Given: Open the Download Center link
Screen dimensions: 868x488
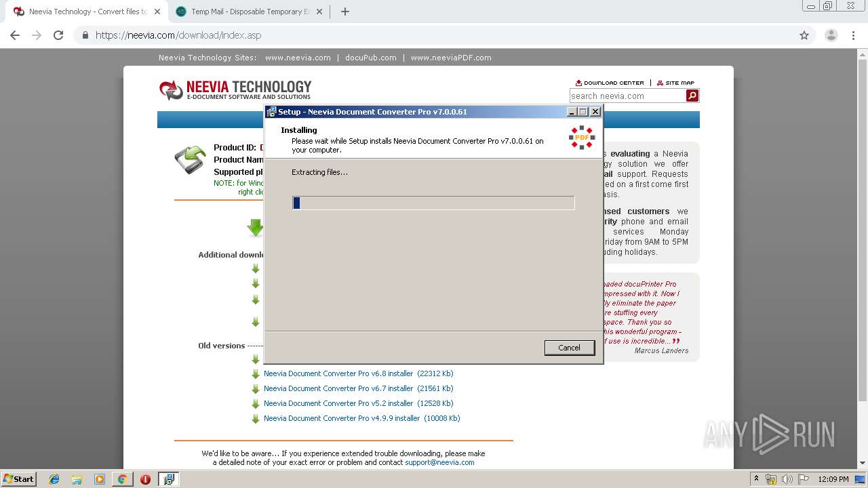Looking at the screenshot, I should (x=610, y=83).
